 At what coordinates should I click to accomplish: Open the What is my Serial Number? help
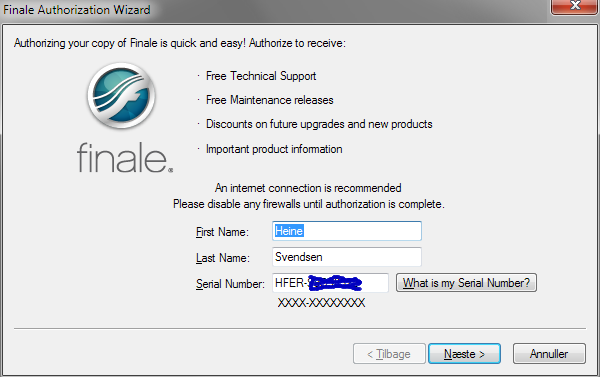point(466,283)
